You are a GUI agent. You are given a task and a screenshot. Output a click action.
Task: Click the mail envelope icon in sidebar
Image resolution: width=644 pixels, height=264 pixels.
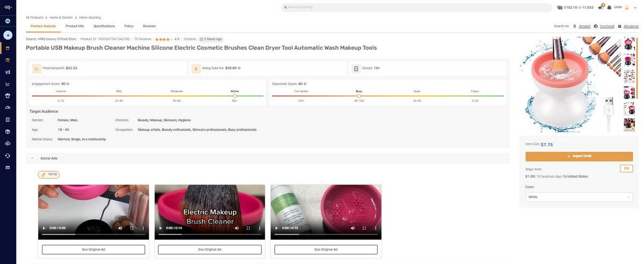coord(8,167)
